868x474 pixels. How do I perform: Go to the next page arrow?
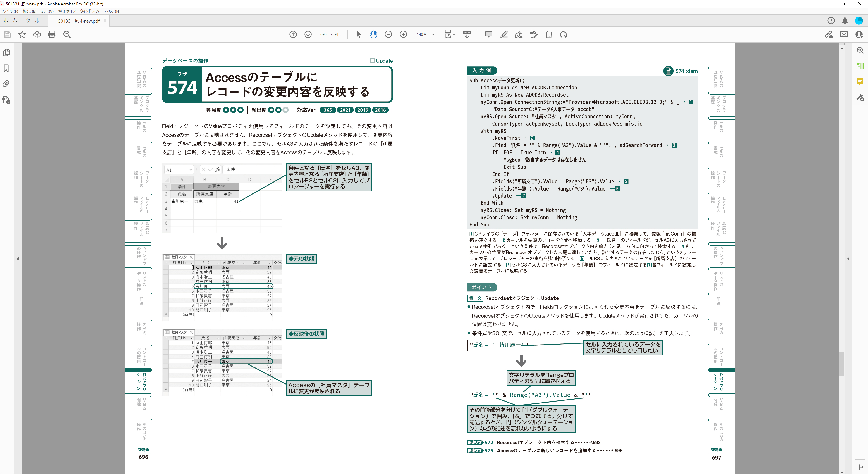[308, 34]
